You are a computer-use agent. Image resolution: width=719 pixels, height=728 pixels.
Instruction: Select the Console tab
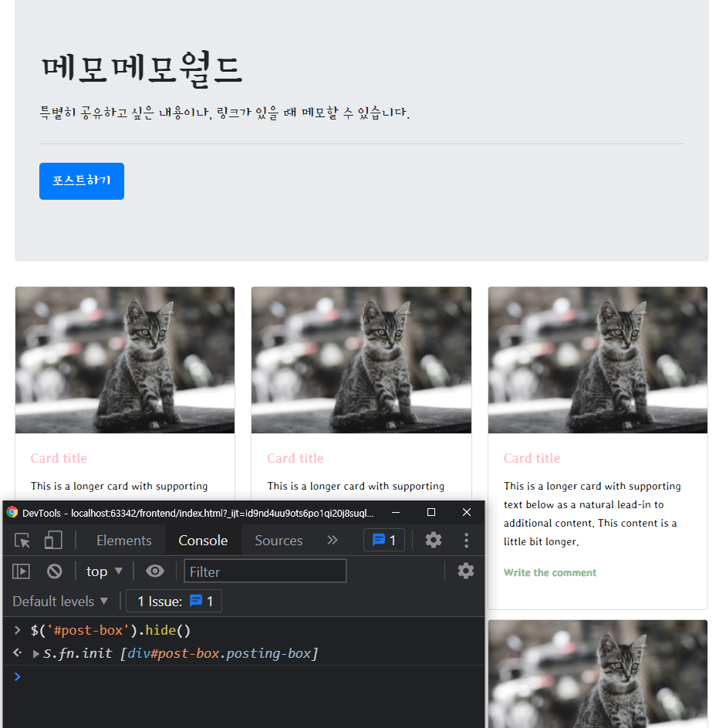click(203, 541)
